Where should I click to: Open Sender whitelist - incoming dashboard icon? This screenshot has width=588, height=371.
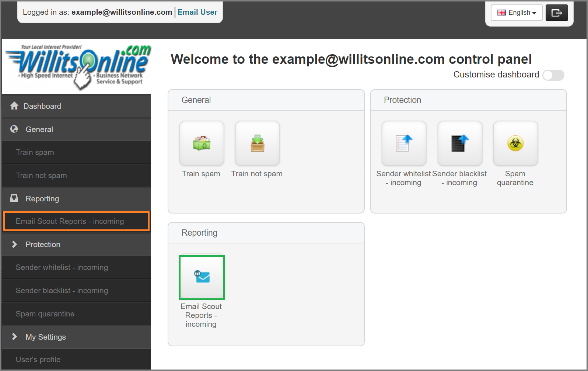coord(404,143)
